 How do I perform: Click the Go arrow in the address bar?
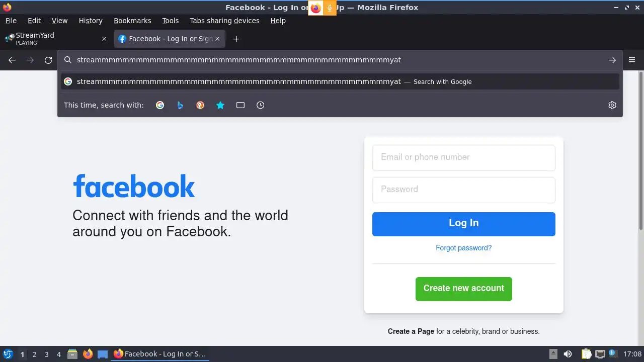pyautogui.click(x=612, y=60)
